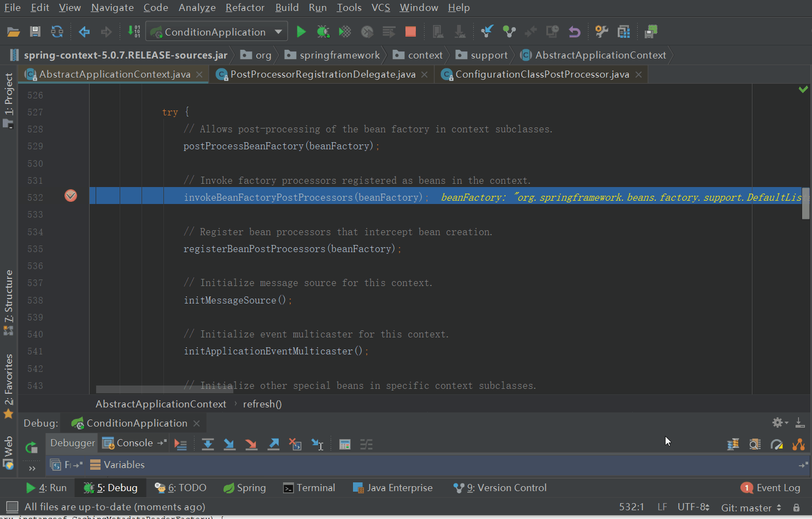
Task: Click the Step Out up arrow icon
Action: [x=273, y=444]
